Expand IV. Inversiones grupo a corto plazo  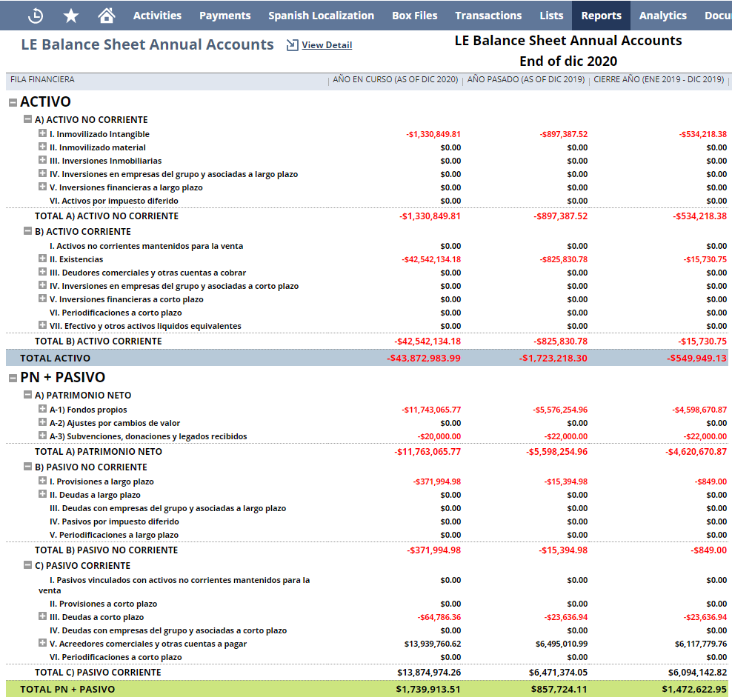click(42, 285)
